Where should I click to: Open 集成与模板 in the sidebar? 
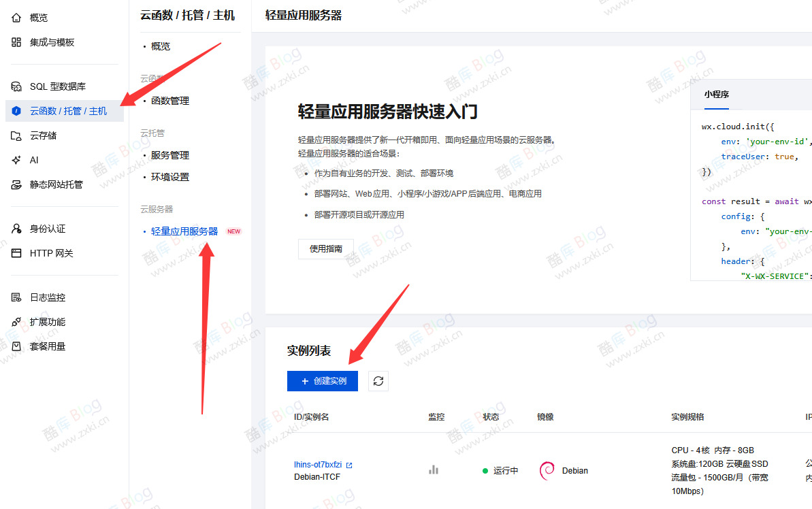[x=52, y=42]
